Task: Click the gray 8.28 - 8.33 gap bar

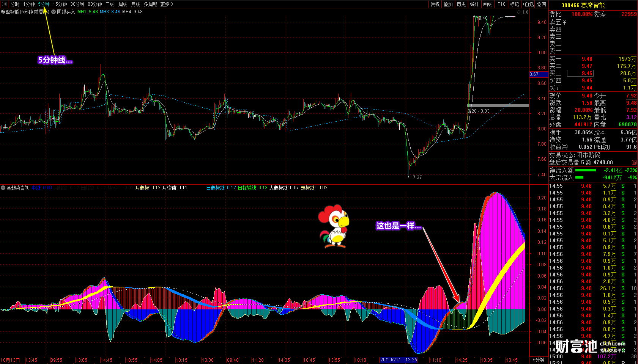Action: click(498, 105)
